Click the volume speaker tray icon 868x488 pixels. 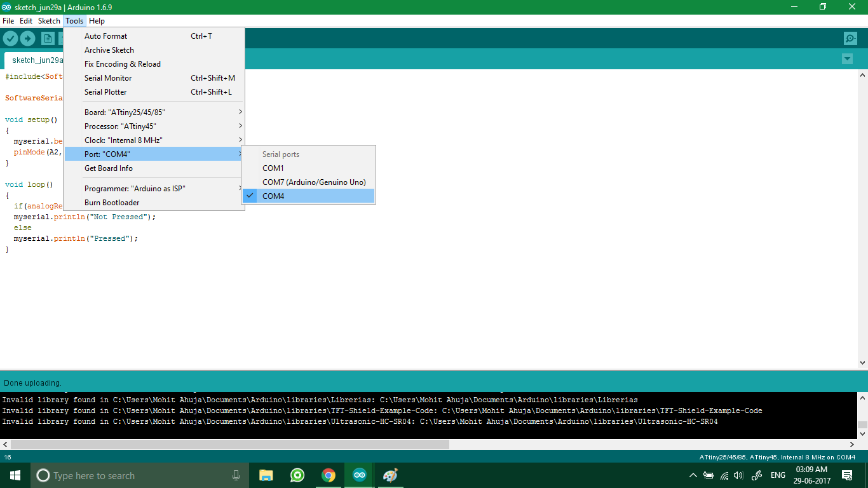click(x=738, y=475)
